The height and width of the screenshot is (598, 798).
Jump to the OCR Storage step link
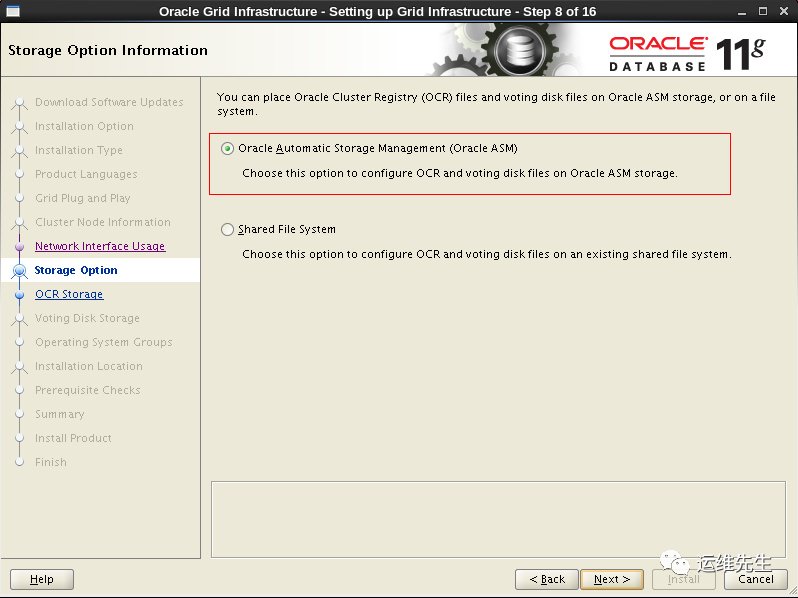coord(69,294)
